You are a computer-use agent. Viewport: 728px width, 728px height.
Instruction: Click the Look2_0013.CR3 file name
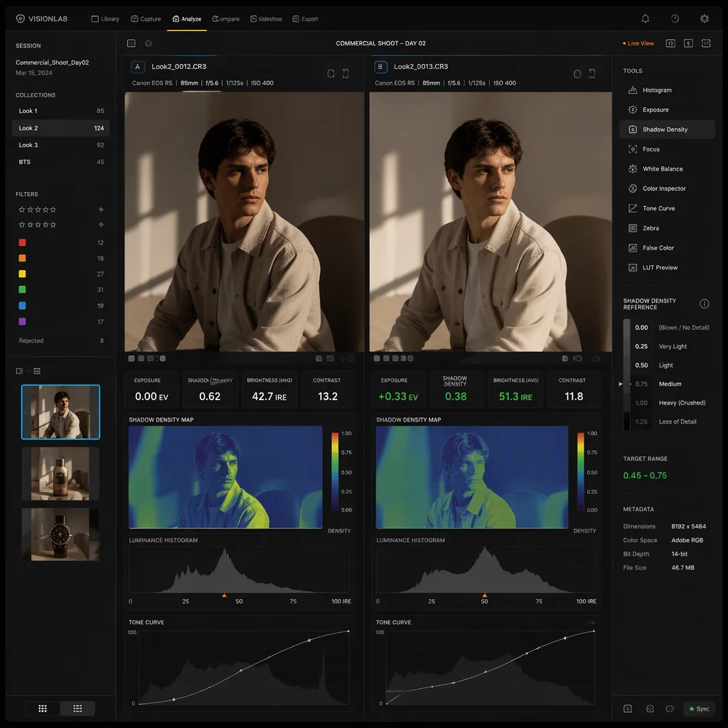click(x=421, y=66)
